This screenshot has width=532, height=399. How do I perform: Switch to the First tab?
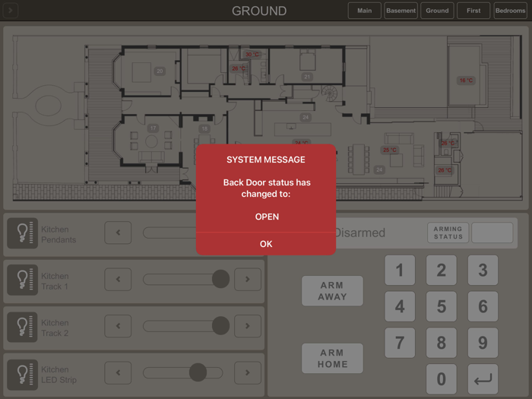[x=473, y=11]
